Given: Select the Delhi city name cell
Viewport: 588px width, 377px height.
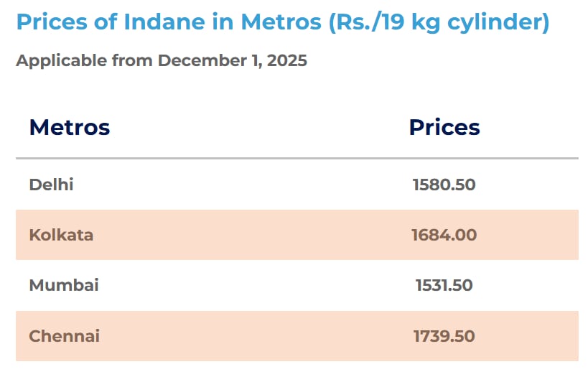Looking at the screenshot, I should pyautogui.click(x=51, y=185).
